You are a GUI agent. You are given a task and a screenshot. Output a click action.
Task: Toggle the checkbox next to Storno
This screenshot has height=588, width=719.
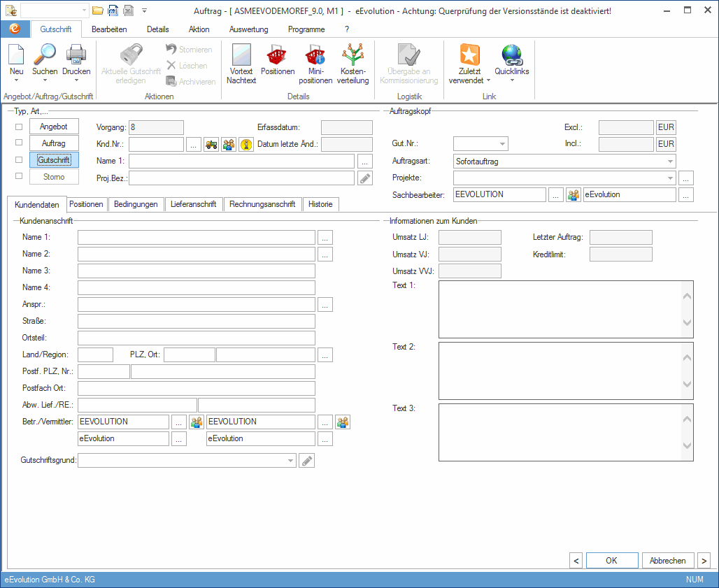click(19, 176)
